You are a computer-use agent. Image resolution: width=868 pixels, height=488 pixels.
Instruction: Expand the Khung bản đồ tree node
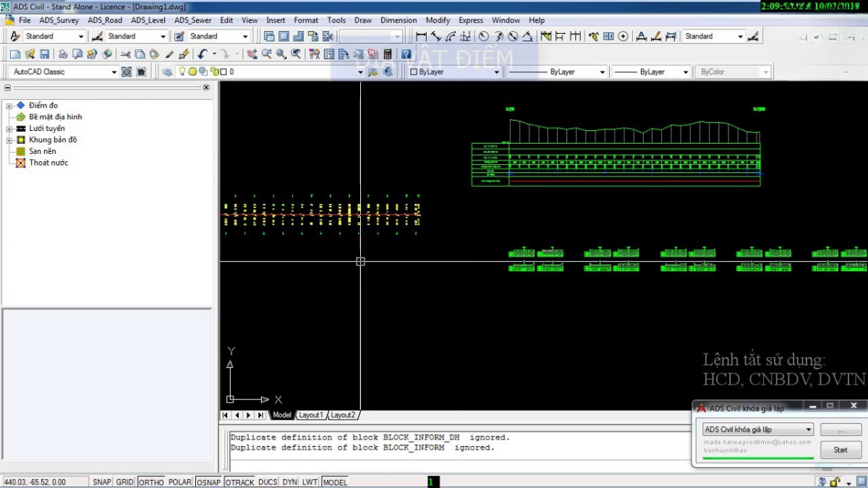pos(9,140)
